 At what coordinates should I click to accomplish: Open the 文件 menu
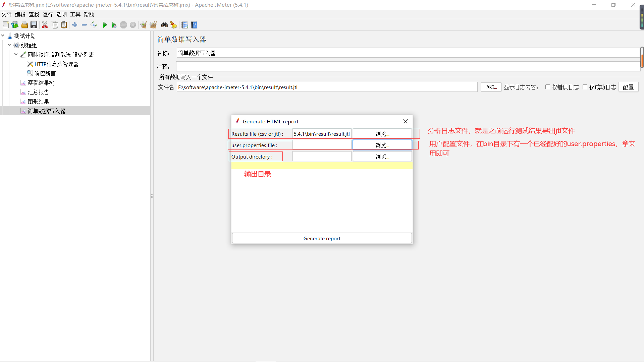[x=6, y=14]
